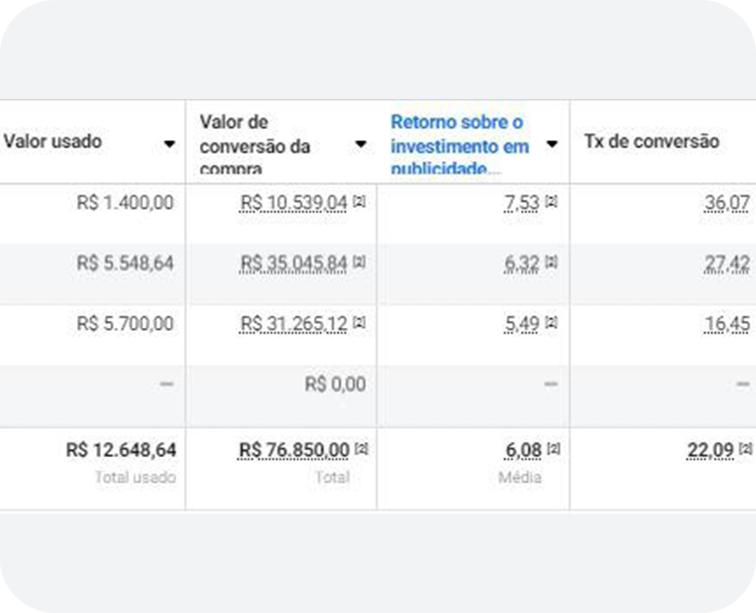Click the footnote icon beside R$ 31.265,12
The image size is (756, 613).
359,324
